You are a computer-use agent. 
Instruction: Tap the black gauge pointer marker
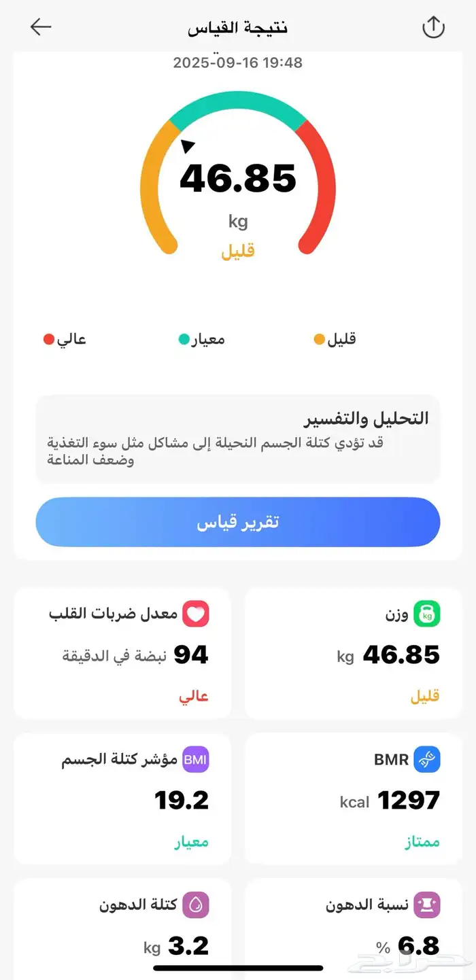coord(188,145)
